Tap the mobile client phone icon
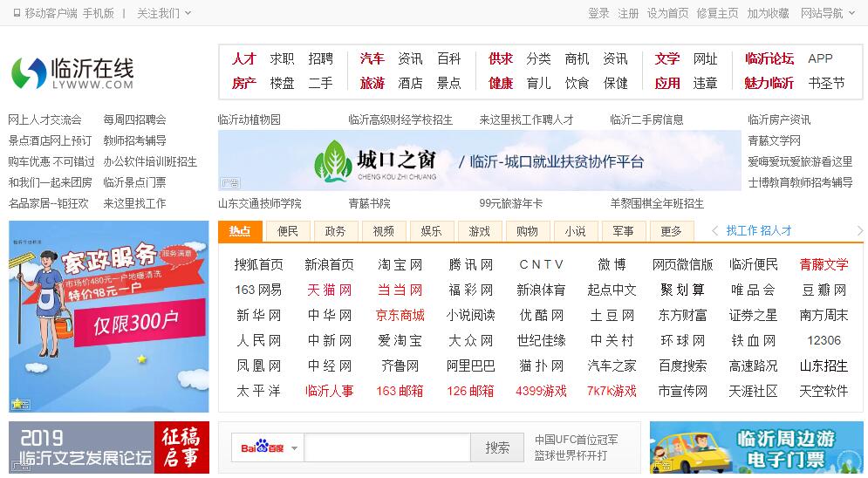This screenshot has height=478, width=868. (17, 13)
